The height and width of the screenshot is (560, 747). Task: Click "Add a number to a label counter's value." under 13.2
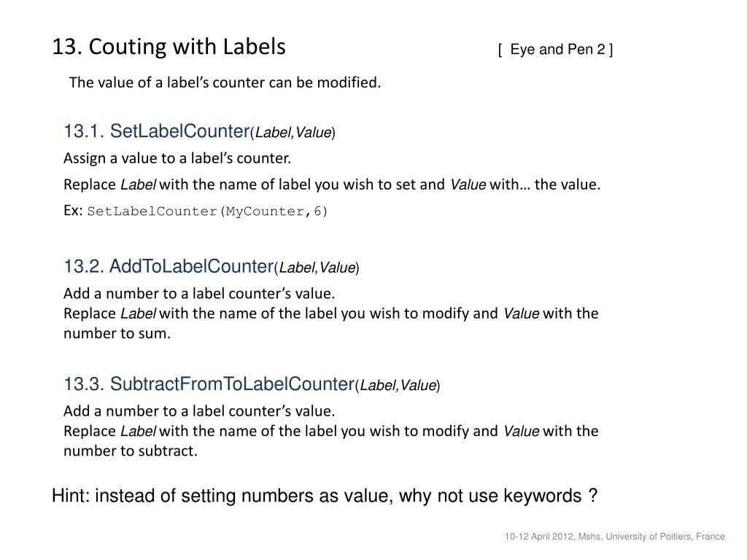[x=199, y=293]
